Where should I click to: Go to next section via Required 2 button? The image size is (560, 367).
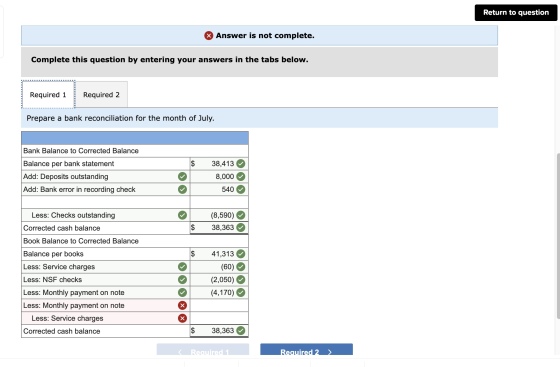pyautogui.click(x=306, y=350)
